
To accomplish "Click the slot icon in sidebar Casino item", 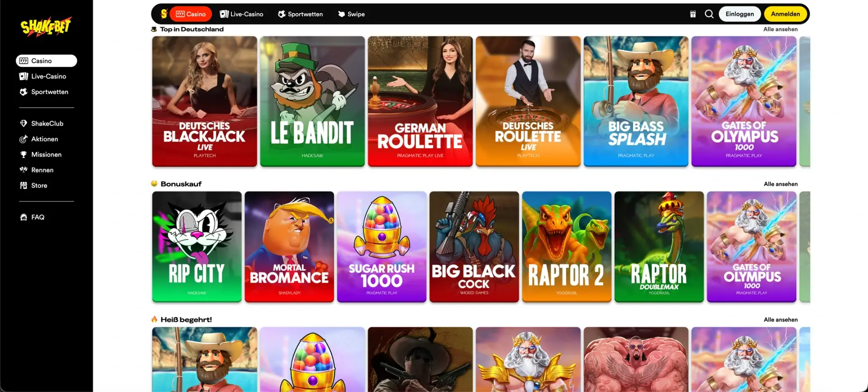I will pos(24,61).
